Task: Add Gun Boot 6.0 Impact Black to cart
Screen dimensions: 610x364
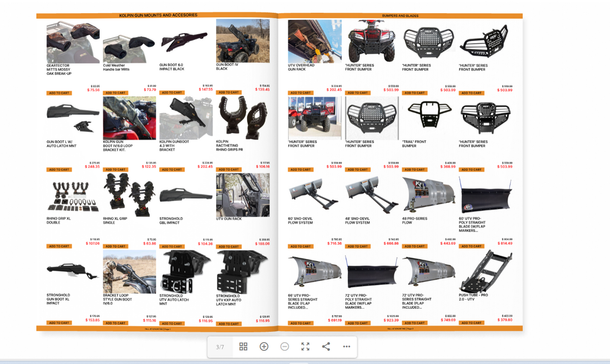Action: pyautogui.click(x=172, y=93)
